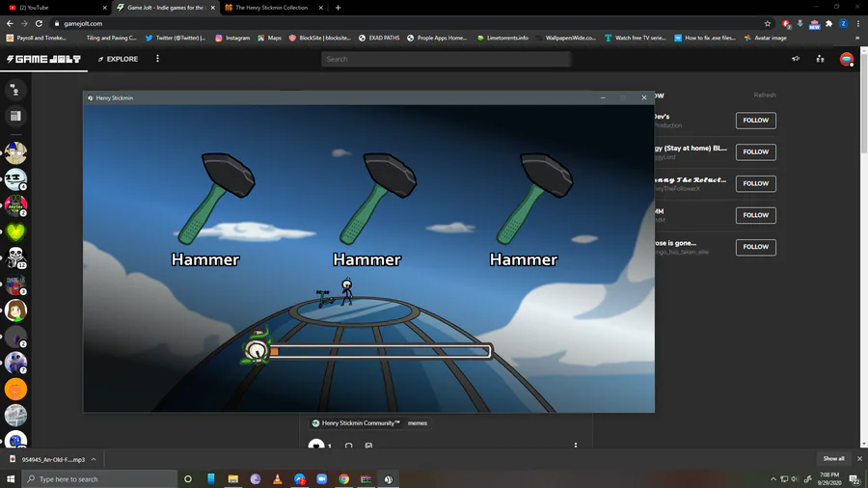Like the post with the heart icon
Viewport: 868px width, 488px height.
316,445
